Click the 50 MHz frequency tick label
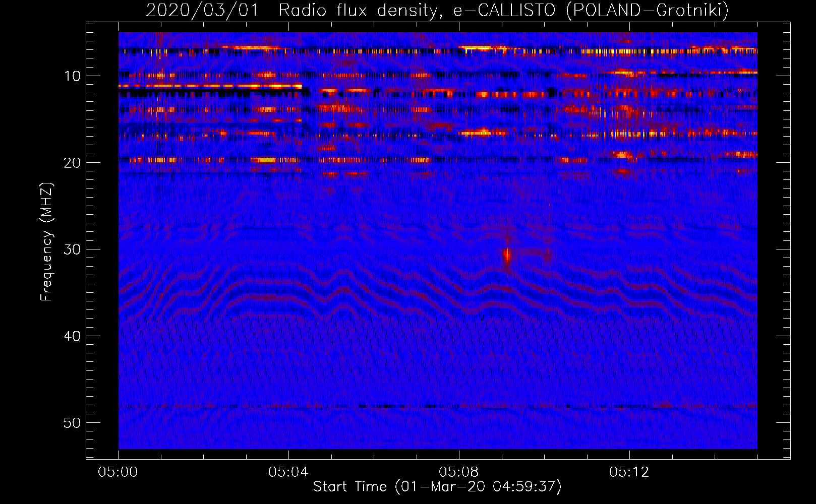 tap(73, 423)
